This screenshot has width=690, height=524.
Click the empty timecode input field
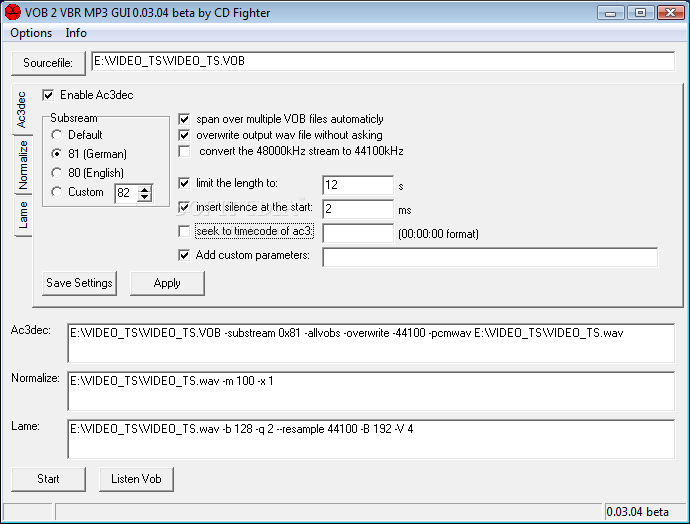358,233
